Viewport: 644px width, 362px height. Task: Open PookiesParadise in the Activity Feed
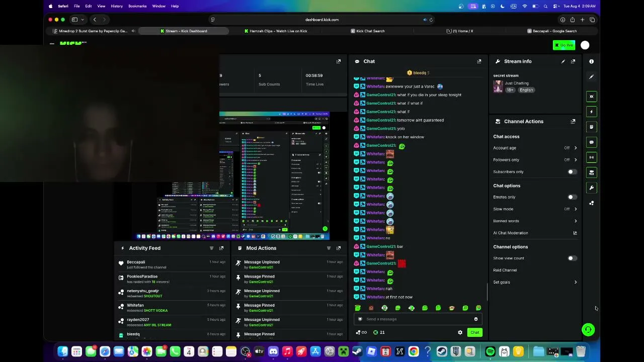[142, 277]
